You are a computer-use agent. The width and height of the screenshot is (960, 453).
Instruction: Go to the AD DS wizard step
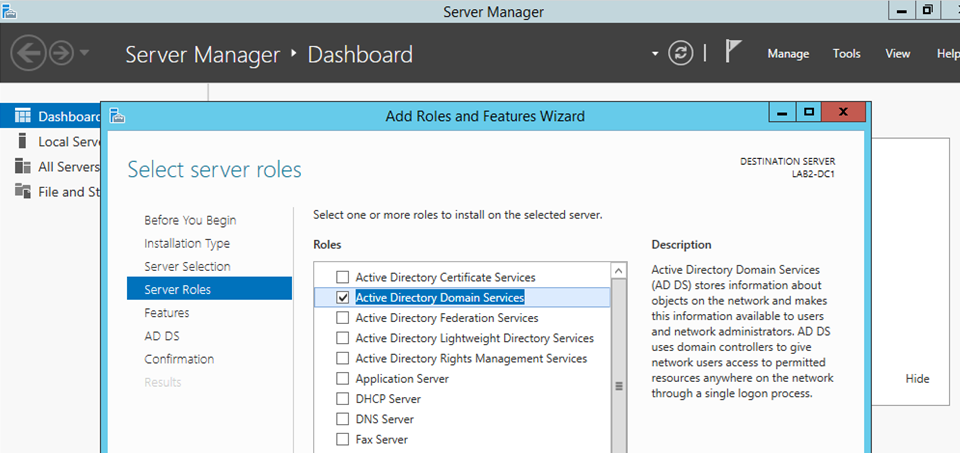pyautogui.click(x=162, y=336)
